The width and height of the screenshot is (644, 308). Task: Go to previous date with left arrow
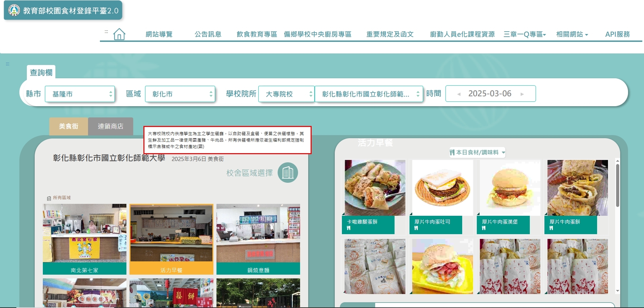click(459, 94)
